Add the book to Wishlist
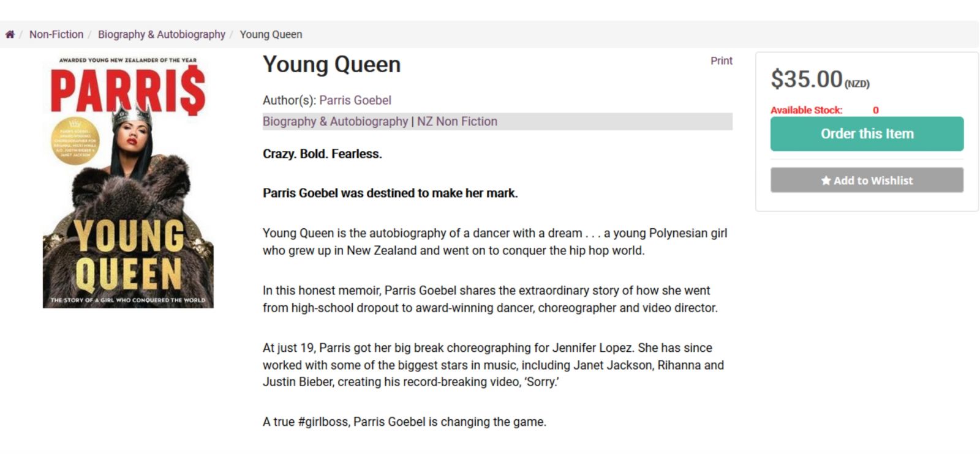 click(867, 180)
